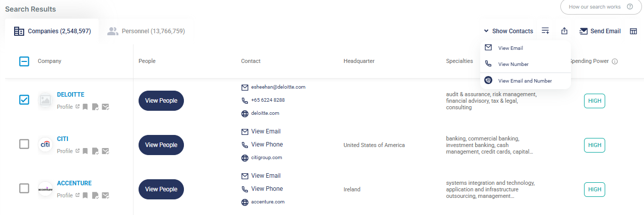The width and height of the screenshot is (644, 215).
Task: Click the bookmark icon for Deloitte
Action: [x=86, y=107]
